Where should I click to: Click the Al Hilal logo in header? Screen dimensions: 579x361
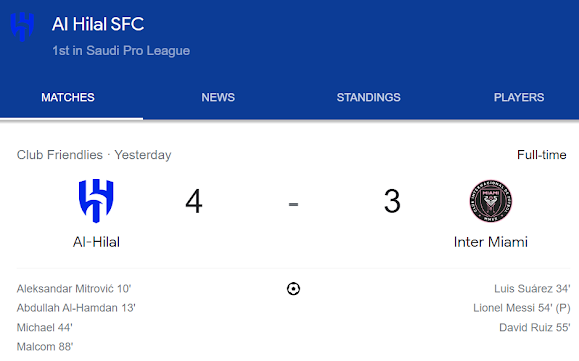22,27
